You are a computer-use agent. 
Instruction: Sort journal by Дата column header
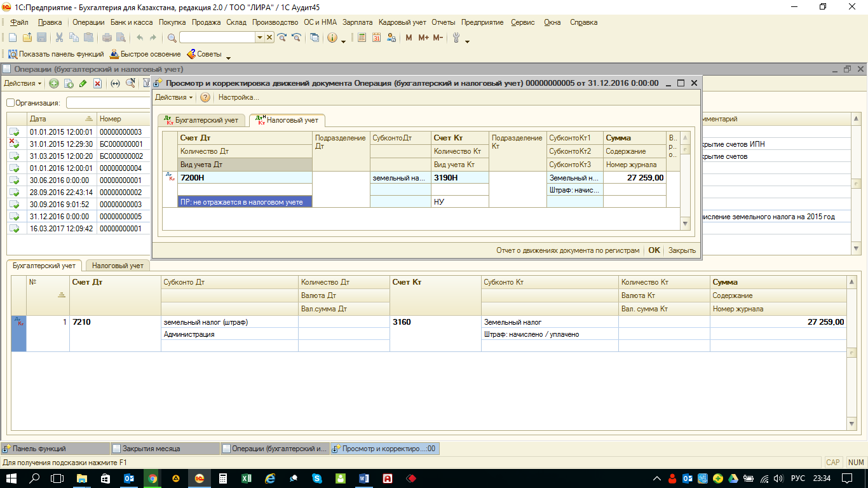coord(61,119)
